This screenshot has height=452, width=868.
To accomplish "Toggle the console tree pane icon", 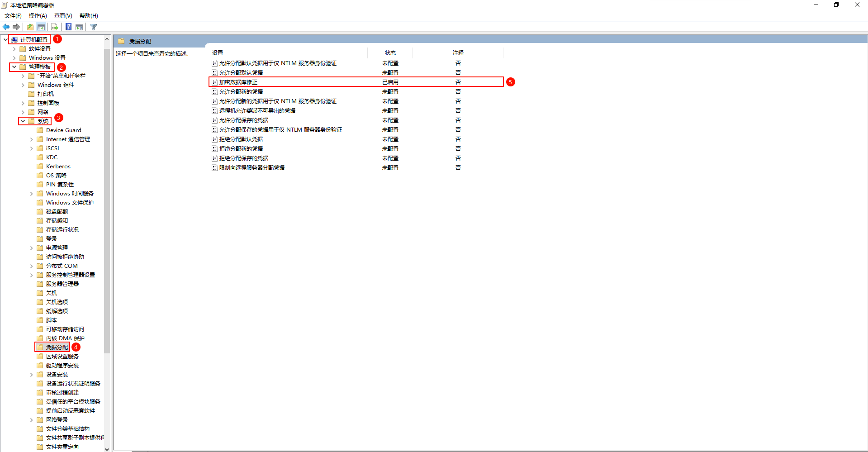I will 41,27.
